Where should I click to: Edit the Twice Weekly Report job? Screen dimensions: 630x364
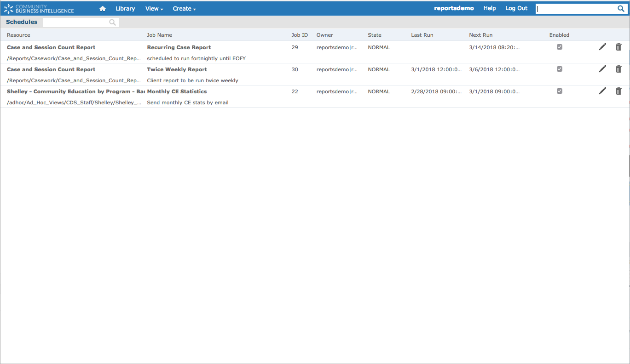pyautogui.click(x=602, y=69)
